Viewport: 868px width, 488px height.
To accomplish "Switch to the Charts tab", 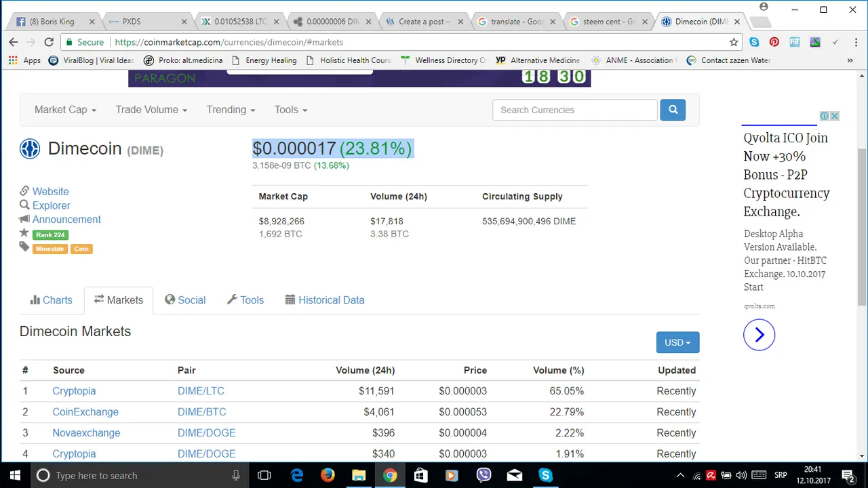I will click(51, 300).
